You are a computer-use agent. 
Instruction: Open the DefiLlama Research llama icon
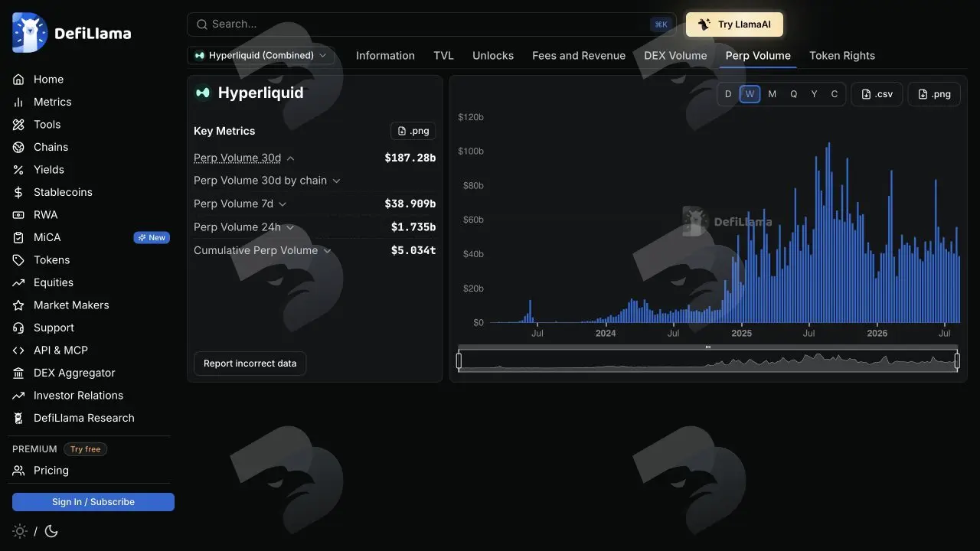click(x=19, y=418)
